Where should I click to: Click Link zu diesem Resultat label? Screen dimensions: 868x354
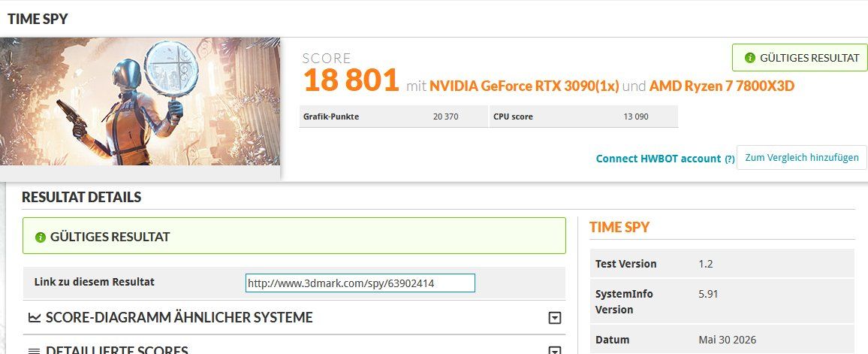point(94,281)
